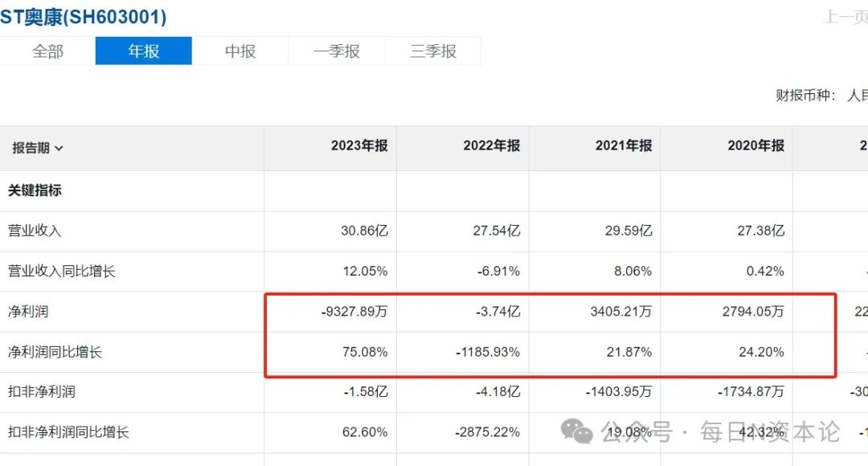Select the 扣非净利润 row label
This screenshot has width=868, height=466.
point(42,392)
